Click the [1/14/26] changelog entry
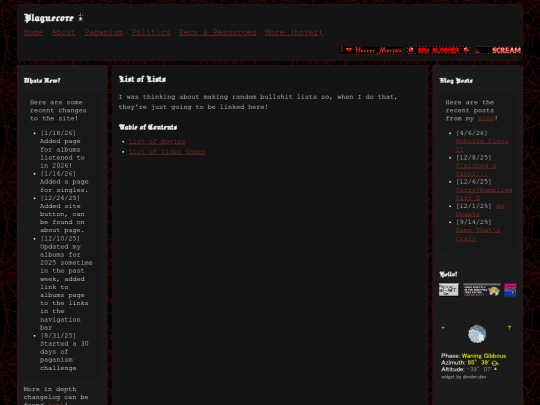540x405 pixels. tap(64, 182)
